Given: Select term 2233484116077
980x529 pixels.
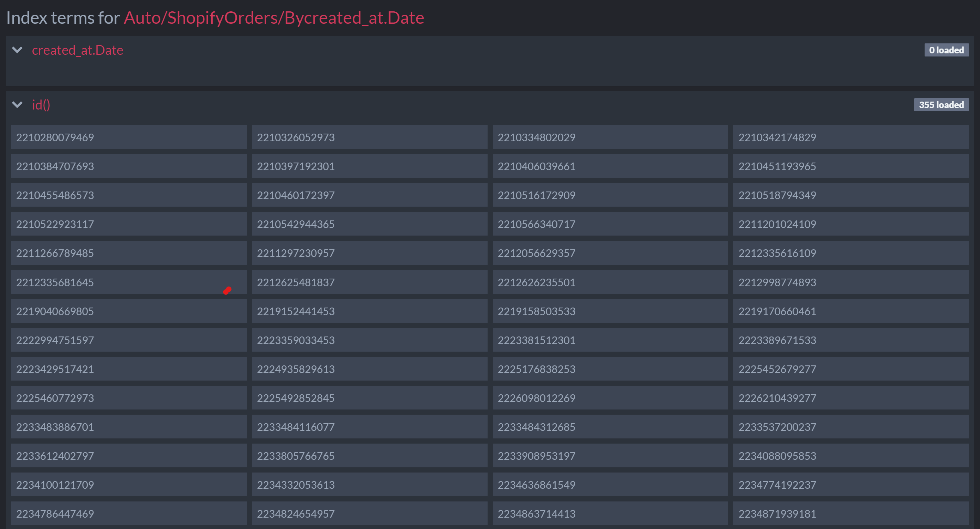Looking at the screenshot, I should tap(370, 427).
